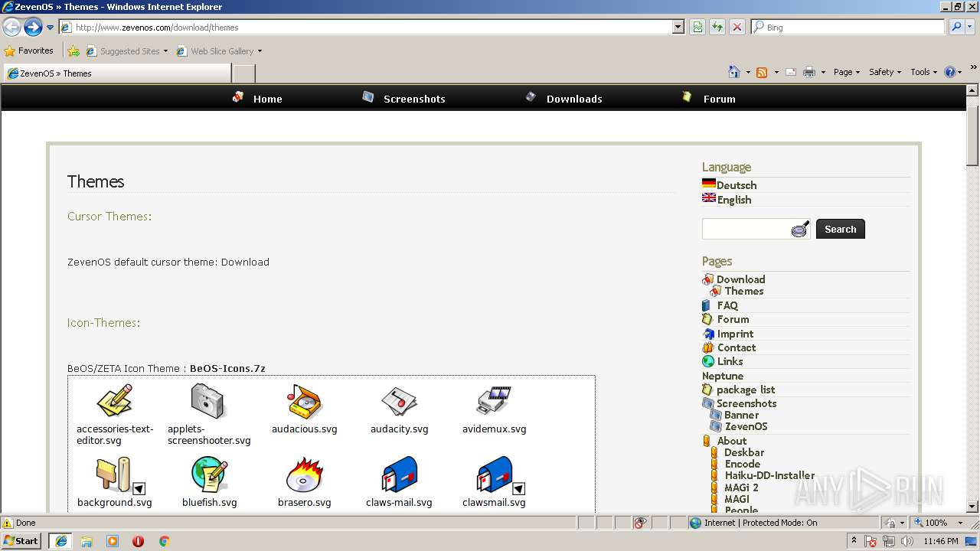
Task: Go back with the browser Back arrow
Action: [x=12, y=28]
